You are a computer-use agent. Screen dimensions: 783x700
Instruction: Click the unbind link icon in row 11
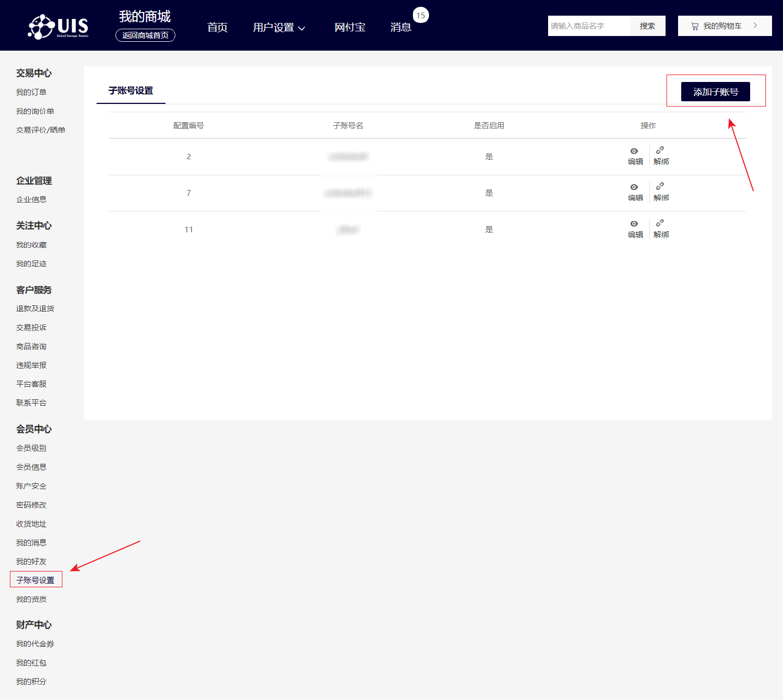[x=660, y=223]
